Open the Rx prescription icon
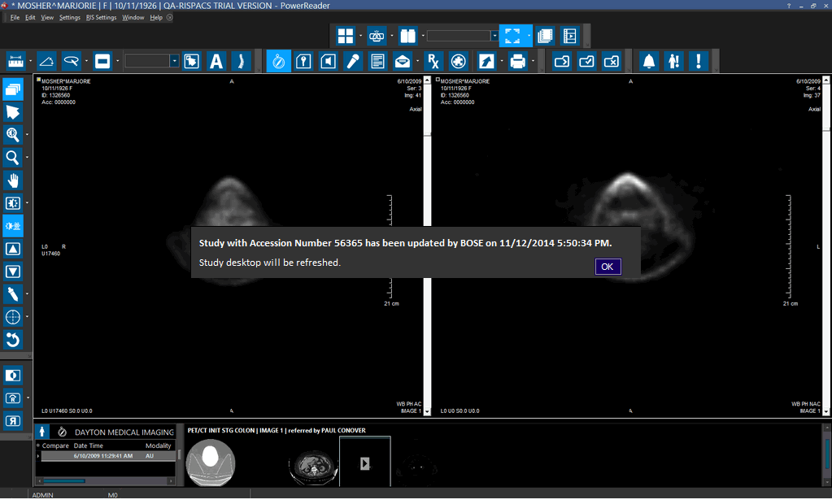 (x=434, y=61)
